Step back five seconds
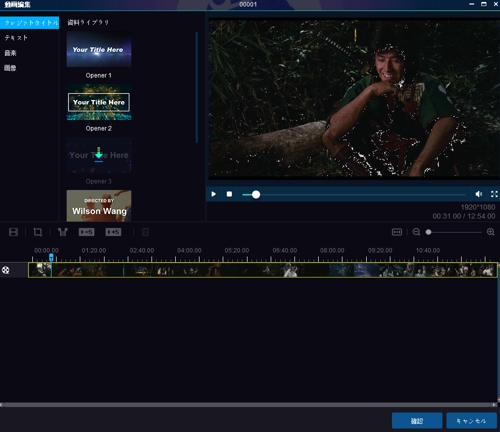This screenshot has height=432, width=500. [87, 232]
